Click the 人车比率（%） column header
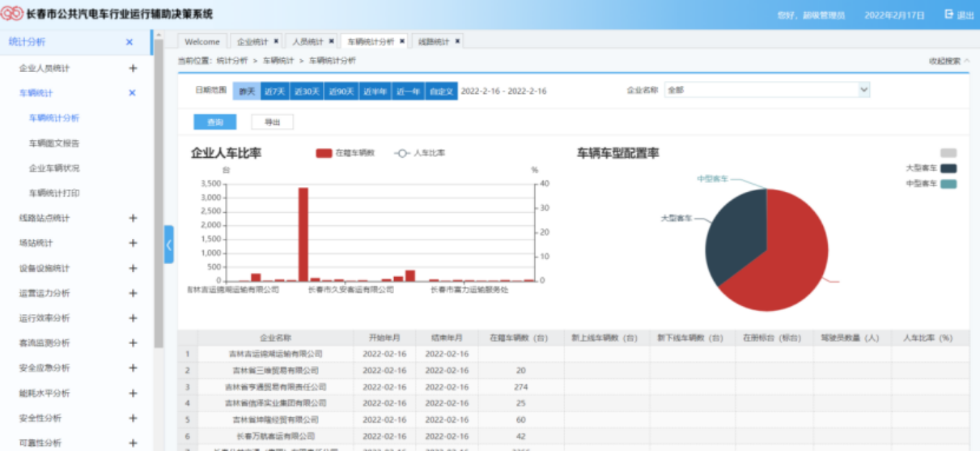 [x=931, y=338]
